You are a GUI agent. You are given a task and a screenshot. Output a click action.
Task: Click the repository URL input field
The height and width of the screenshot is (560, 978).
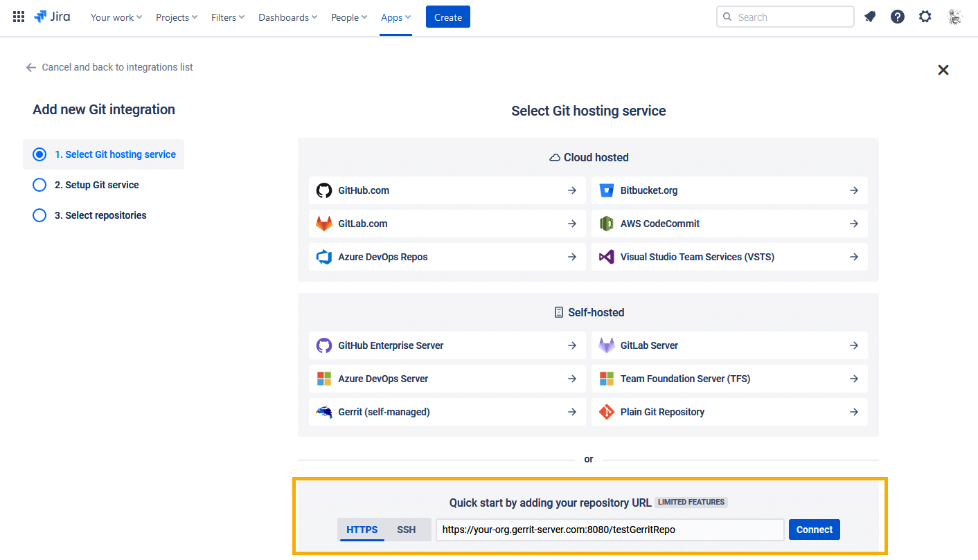click(610, 530)
